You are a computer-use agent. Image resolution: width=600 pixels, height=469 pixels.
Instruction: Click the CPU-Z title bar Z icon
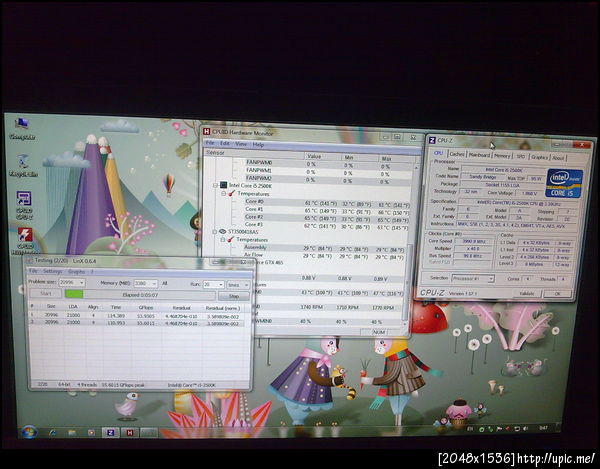pos(432,140)
